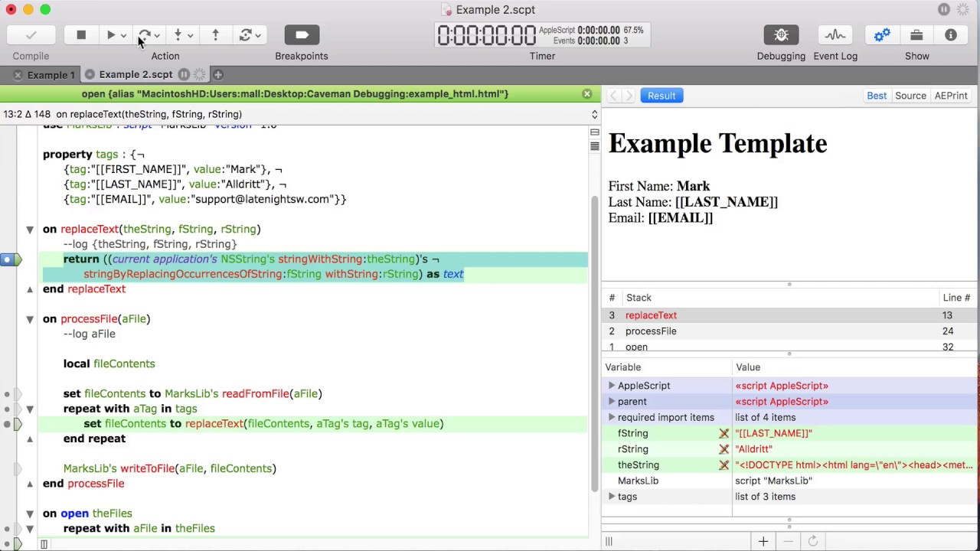The image size is (980, 551).
Task: Click the Execute play button
Action: pos(110,35)
